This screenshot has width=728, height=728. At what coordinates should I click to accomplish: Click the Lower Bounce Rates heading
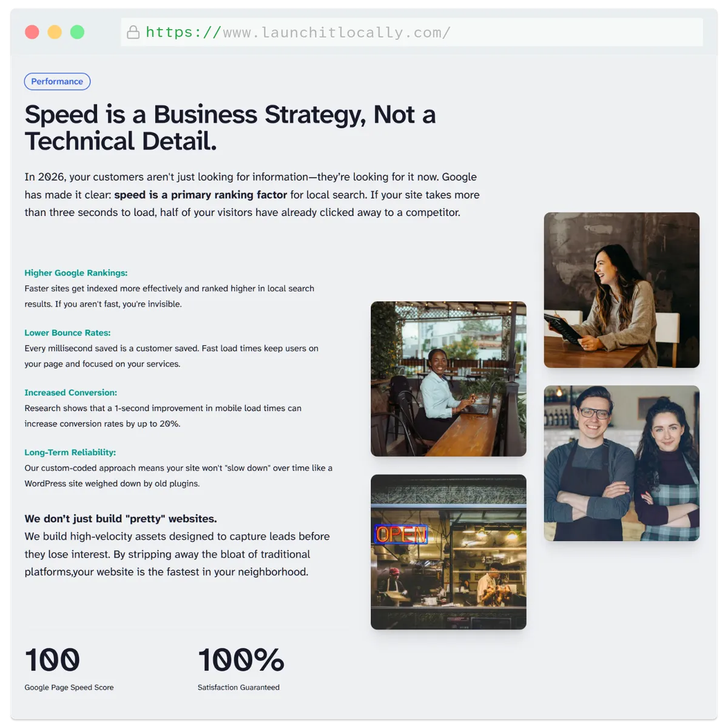pyautogui.click(x=67, y=333)
